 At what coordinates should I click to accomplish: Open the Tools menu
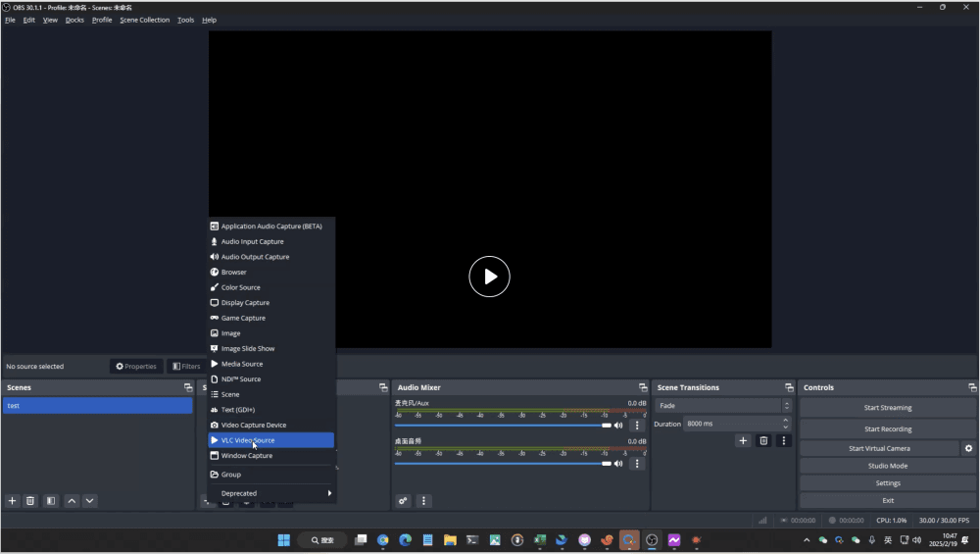pyautogui.click(x=185, y=20)
